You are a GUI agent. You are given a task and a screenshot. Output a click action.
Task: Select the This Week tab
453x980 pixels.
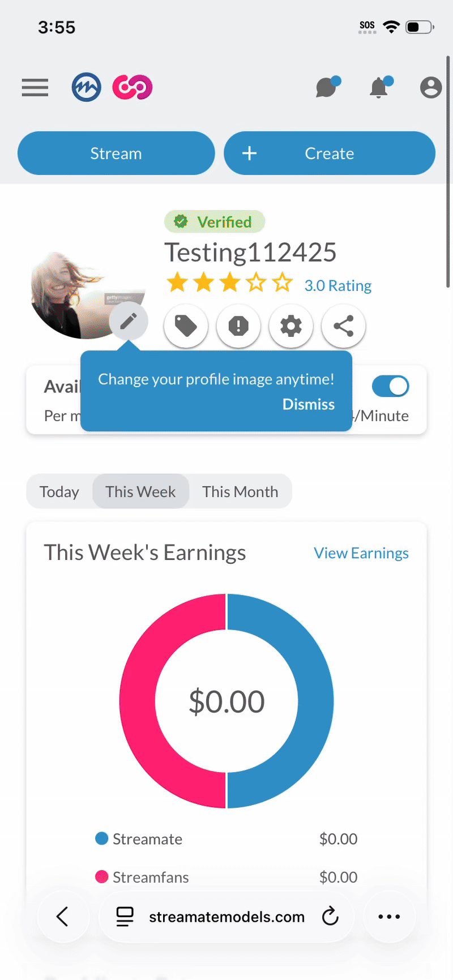[140, 491]
